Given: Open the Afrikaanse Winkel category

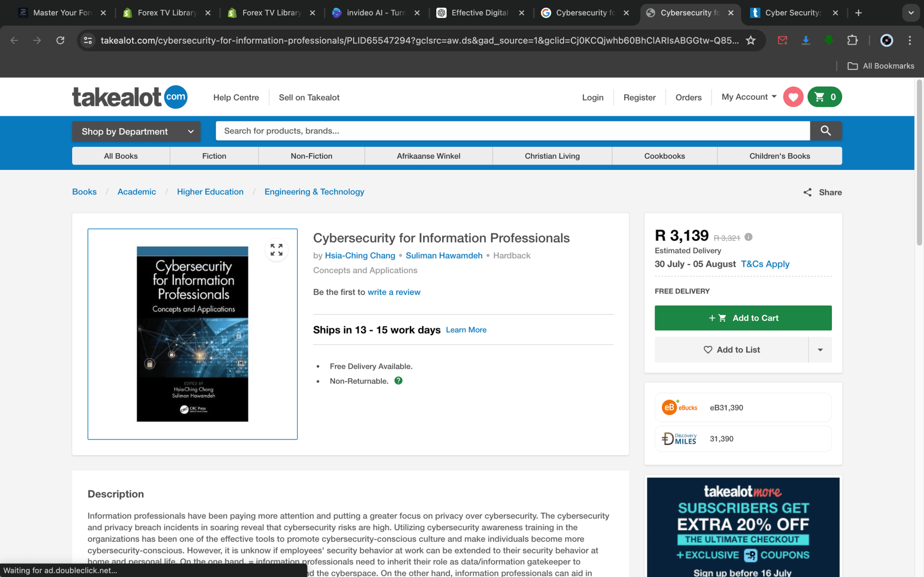Looking at the screenshot, I should pos(428,156).
